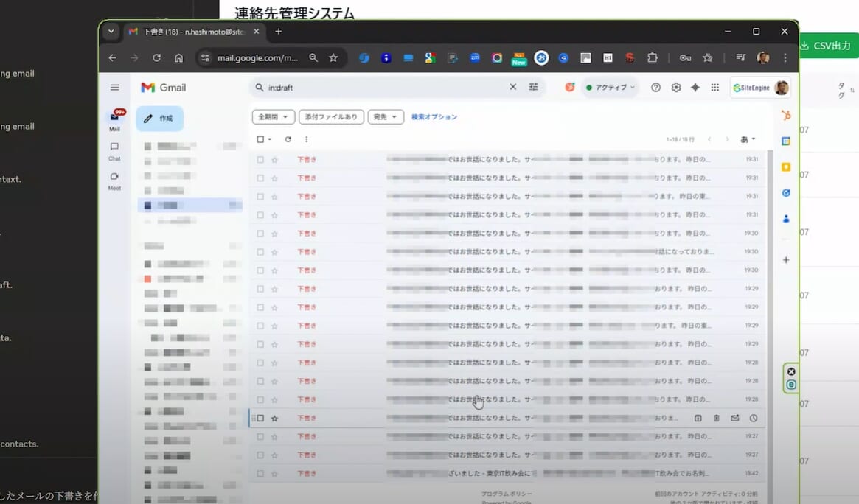
Task: Reload the Chrome page
Action: (156, 57)
